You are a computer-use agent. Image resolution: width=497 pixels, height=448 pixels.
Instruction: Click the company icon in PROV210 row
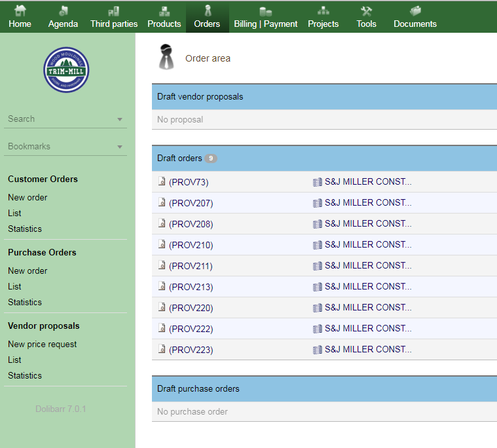[318, 245]
